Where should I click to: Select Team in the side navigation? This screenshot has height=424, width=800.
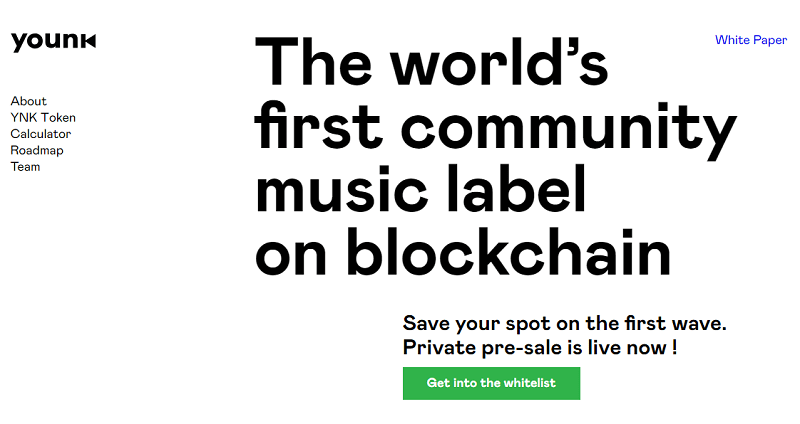coord(25,167)
